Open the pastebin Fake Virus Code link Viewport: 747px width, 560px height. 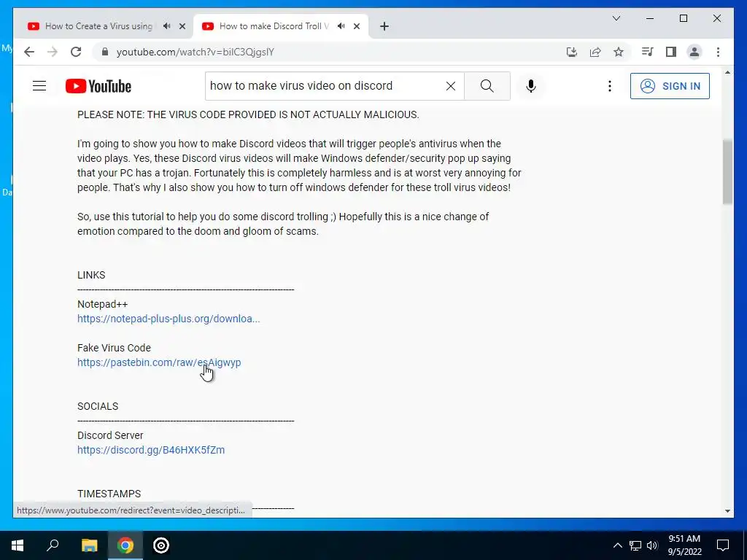click(x=159, y=362)
